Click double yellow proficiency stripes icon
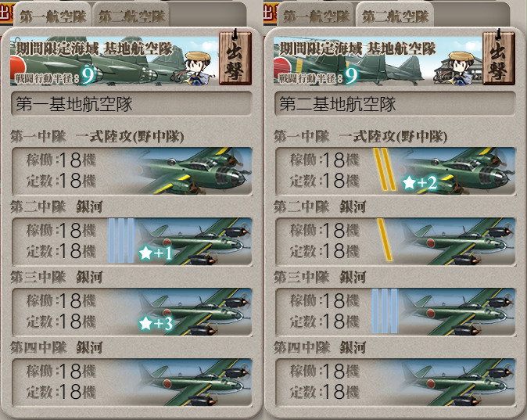Viewport: 527px width, 420px height. (385, 170)
